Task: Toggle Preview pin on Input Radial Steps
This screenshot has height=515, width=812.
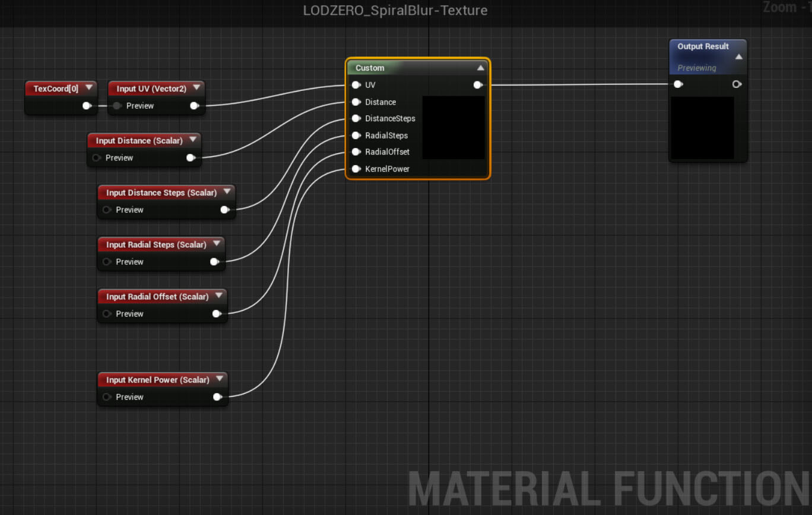Action: [x=107, y=262]
